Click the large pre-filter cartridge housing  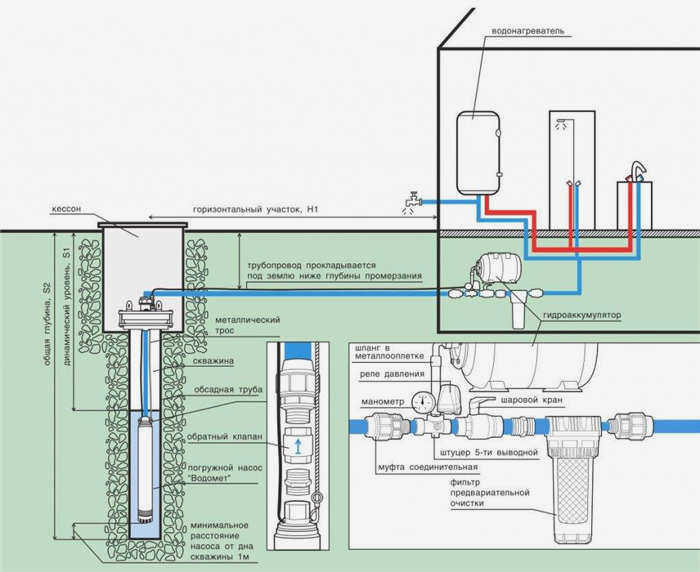tap(573, 480)
